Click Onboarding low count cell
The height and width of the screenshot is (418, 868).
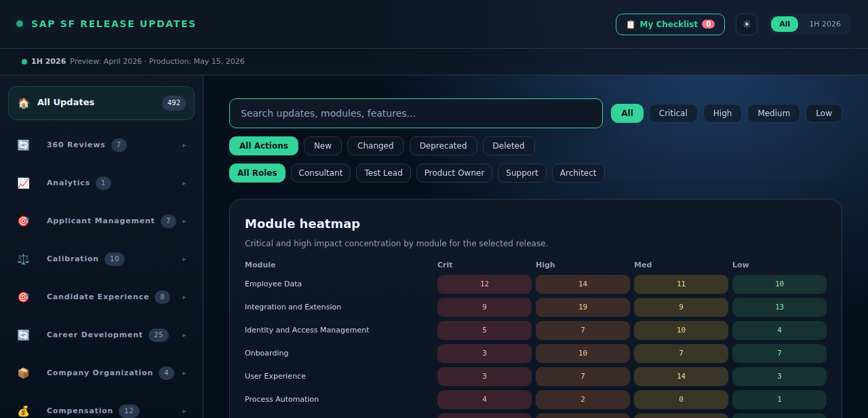coord(779,354)
